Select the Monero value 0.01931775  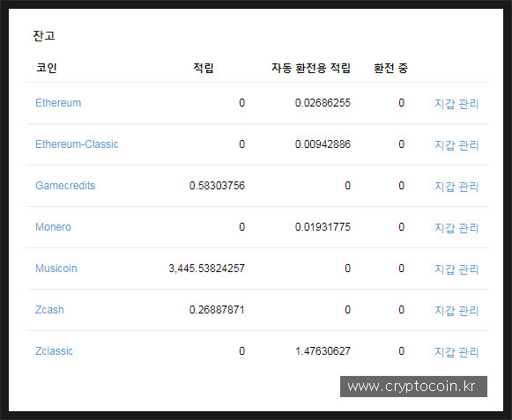(x=323, y=227)
